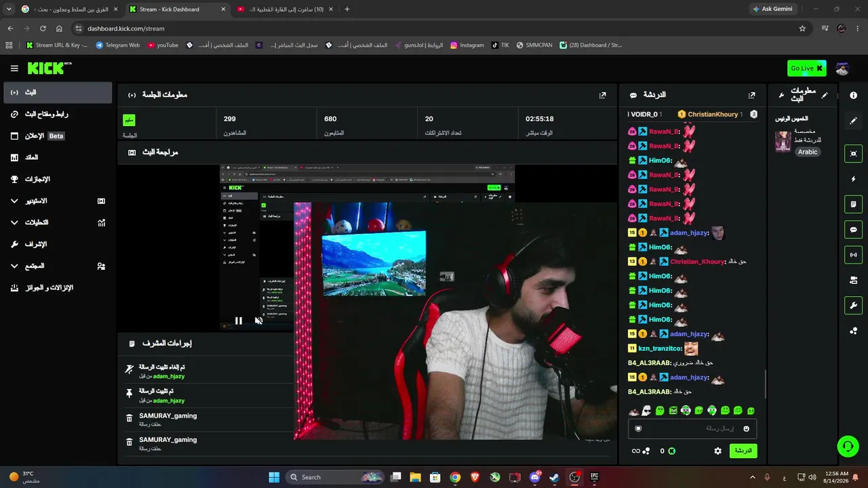
Task: Reload the Kick dashboard page
Action: point(43,28)
